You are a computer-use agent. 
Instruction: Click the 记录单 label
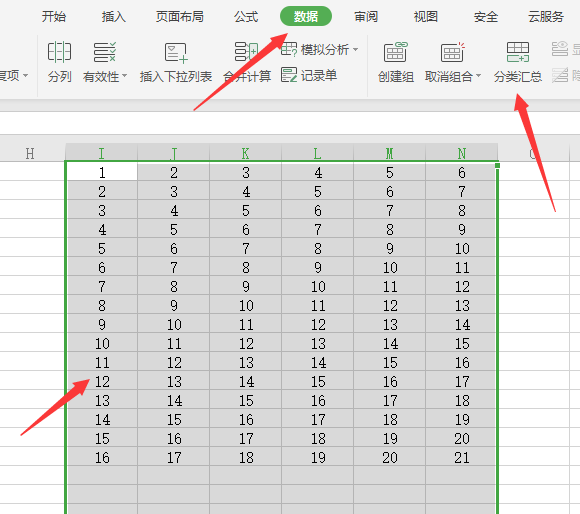tap(319, 75)
